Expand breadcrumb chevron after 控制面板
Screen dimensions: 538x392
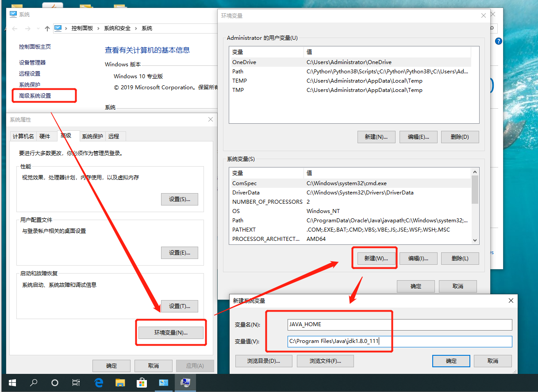99,28
